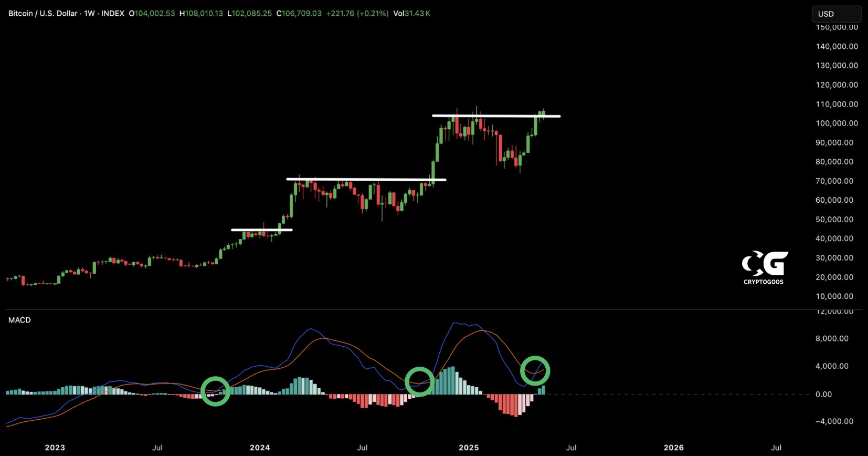Click the latest green MACD histogram bar

click(x=544, y=390)
